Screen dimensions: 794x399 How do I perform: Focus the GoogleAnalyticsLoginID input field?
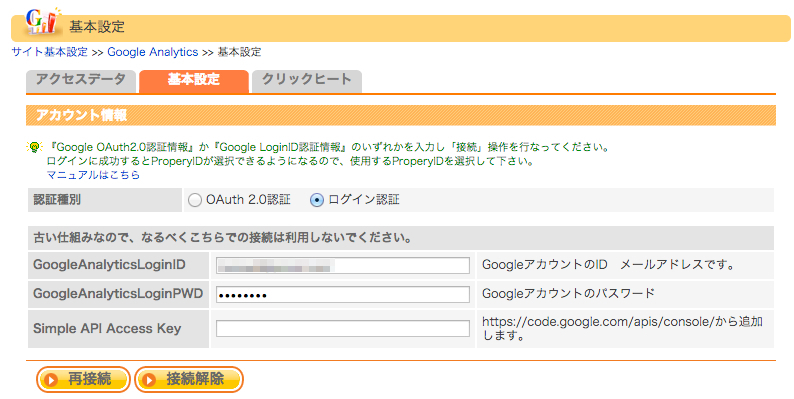pos(343,265)
